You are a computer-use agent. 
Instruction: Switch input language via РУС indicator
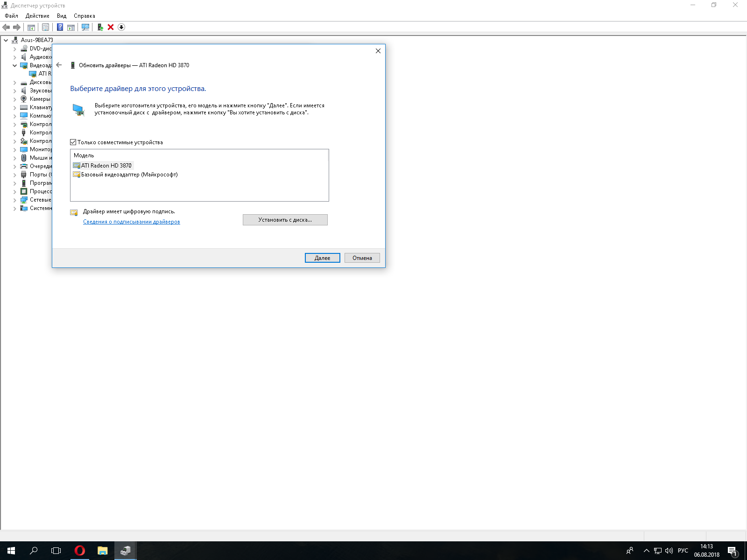pos(683,551)
